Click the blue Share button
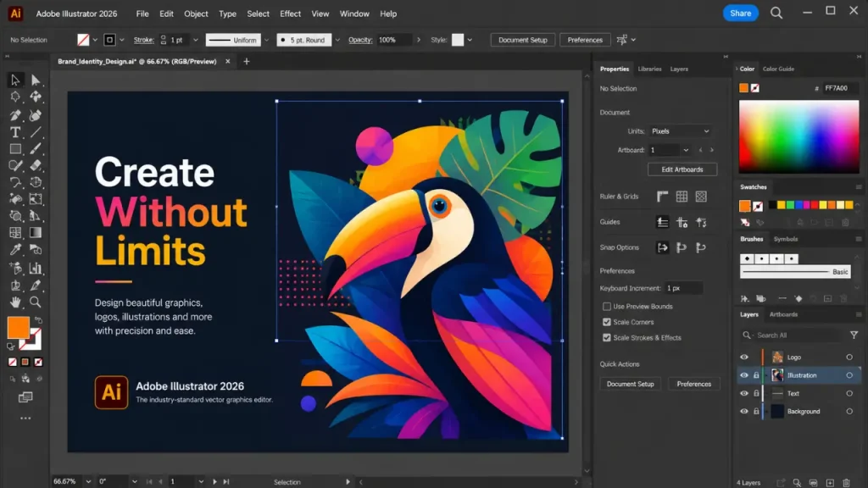Screen dimensions: 868x488 click(x=740, y=14)
